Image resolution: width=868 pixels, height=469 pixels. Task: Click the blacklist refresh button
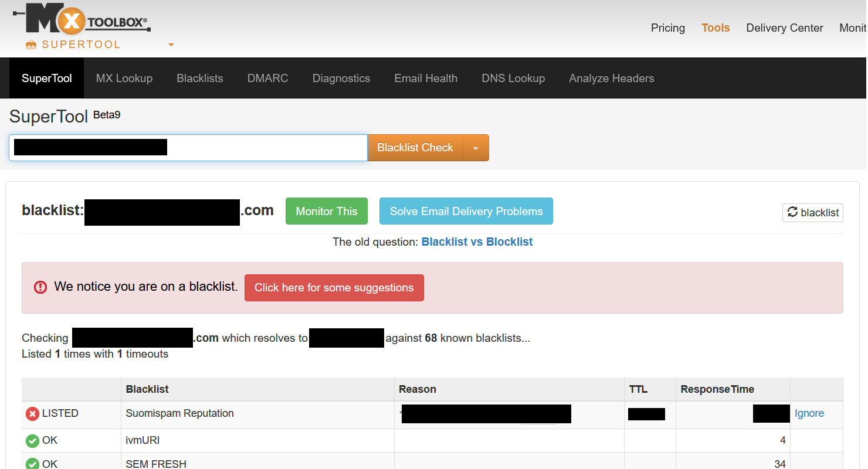click(x=813, y=212)
